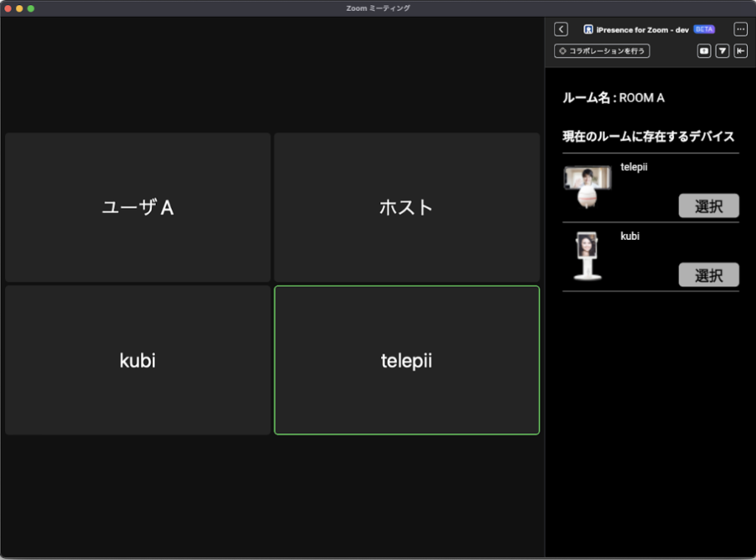The height and width of the screenshot is (560, 756).
Task: Open the more options ellipsis menu
Action: pyautogui.click(x=740, y=30)
